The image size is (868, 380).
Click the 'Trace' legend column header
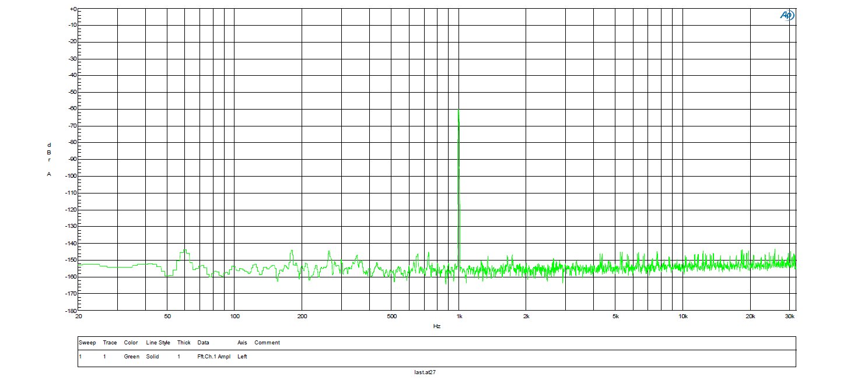point(110,343)
